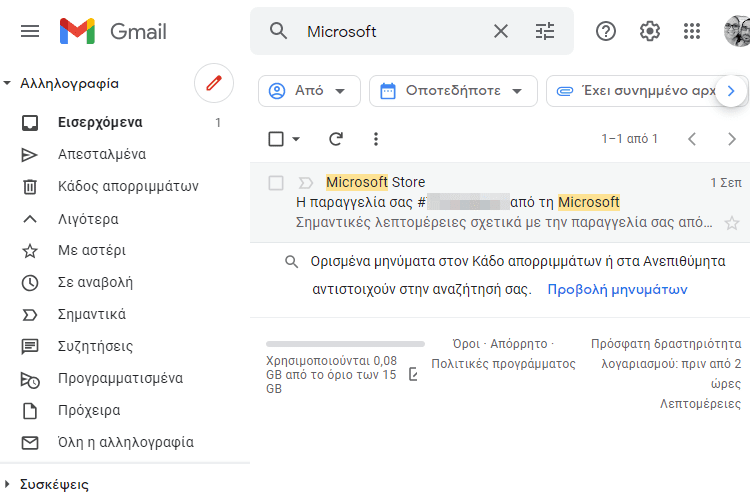Clear the Microsoft search query
Image resolution: width=750 pixels, height=500 pixels.
[x=501, y=32]
